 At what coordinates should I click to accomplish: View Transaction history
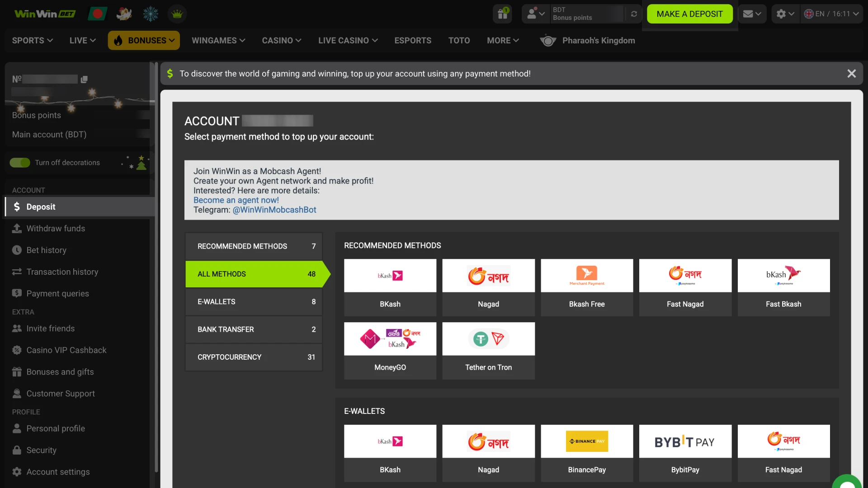point(62,272)
